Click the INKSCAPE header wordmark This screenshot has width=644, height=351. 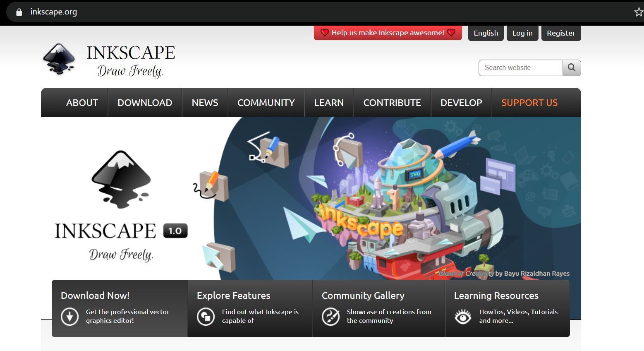pos(131,53)
